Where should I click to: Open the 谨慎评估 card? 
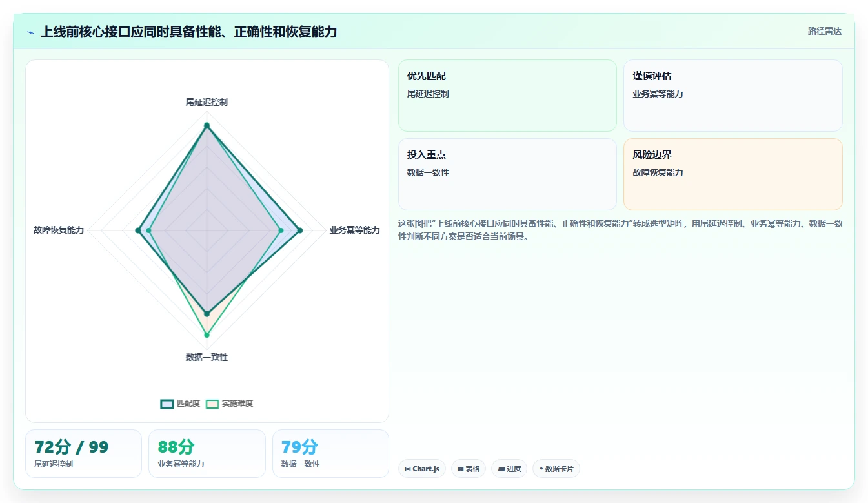(733, 96)
